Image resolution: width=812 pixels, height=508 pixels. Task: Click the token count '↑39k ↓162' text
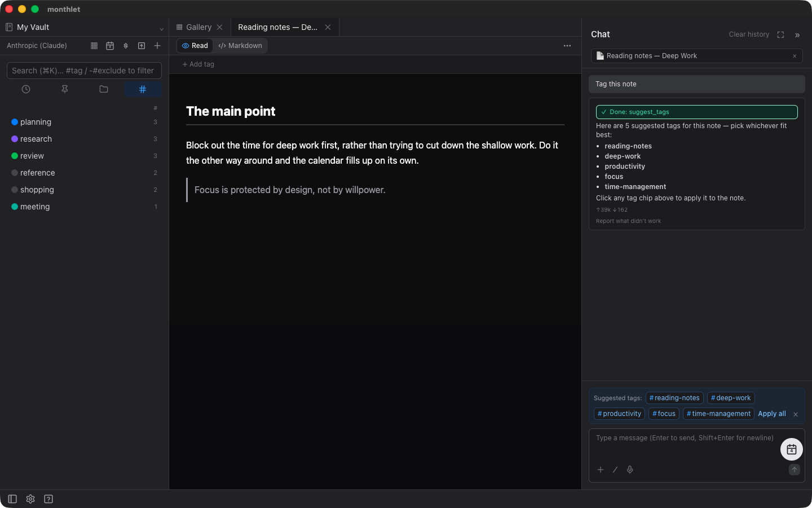coord(612,210)
